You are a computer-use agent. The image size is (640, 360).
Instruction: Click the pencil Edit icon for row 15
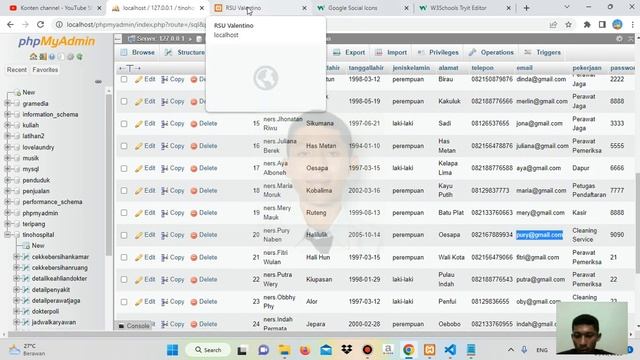click(139, 123)
